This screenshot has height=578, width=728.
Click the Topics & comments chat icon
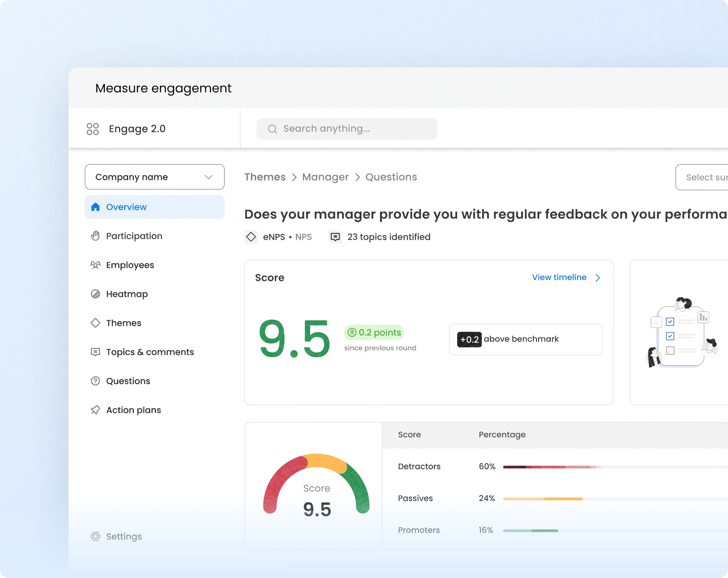point(95,352)
